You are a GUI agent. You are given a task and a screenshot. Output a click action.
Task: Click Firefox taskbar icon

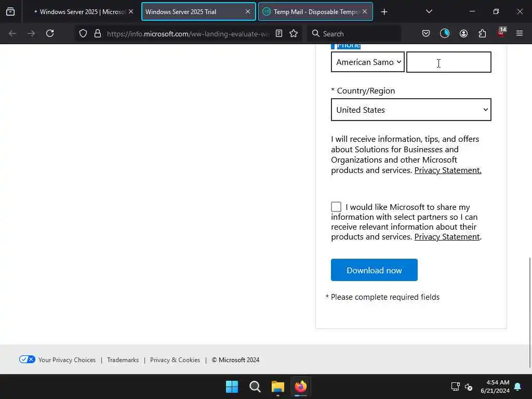coord(301,387)
